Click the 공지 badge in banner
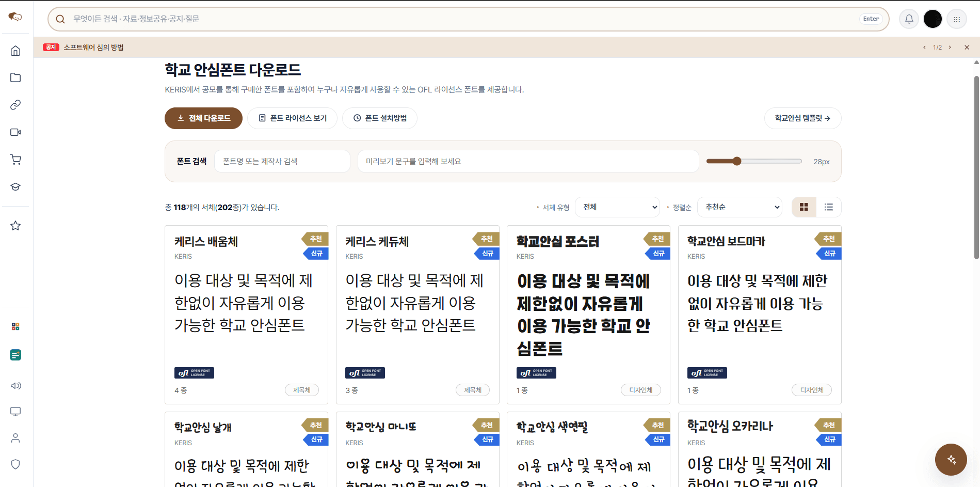 (x=51, y=47)
